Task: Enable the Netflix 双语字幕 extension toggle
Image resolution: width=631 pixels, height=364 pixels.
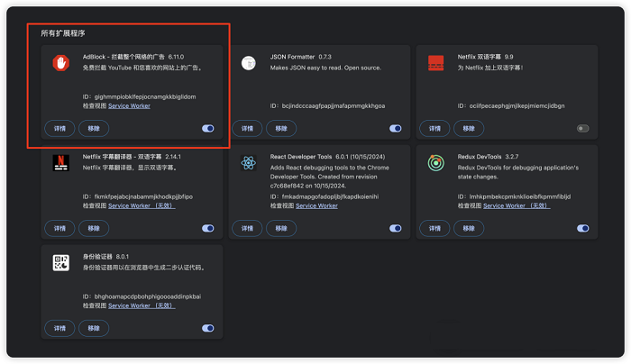Action: 582,128
